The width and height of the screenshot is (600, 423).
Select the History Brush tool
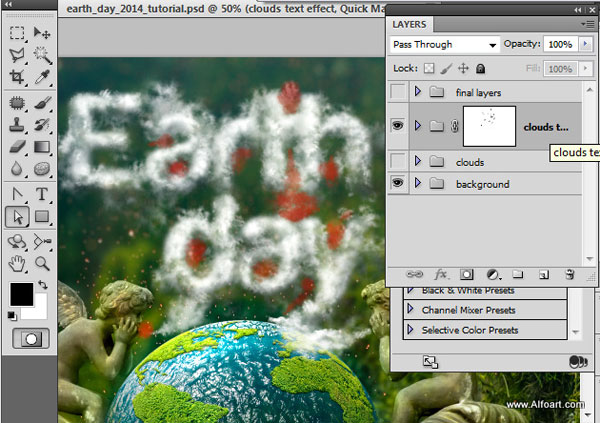coord(42,125)
